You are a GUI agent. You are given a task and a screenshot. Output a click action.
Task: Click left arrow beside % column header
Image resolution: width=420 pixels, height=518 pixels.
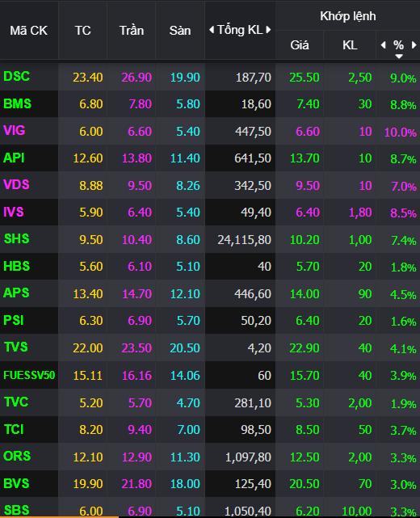pos(384,45)
